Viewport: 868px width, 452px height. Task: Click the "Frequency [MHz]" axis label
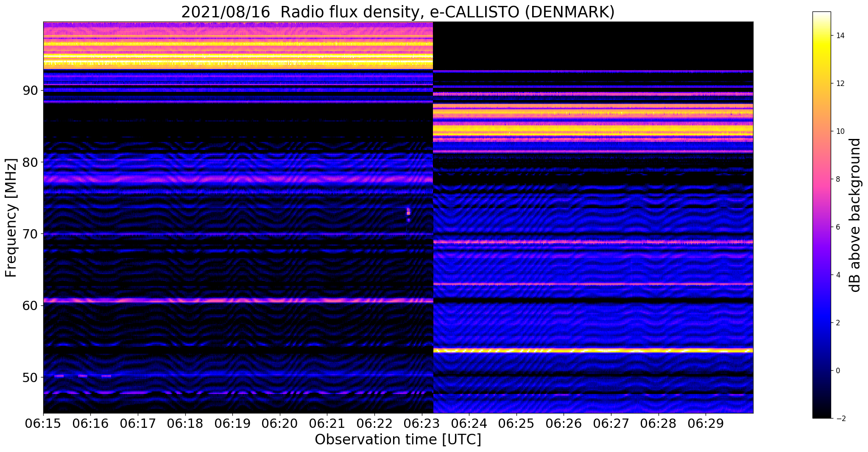click(11, 218)
